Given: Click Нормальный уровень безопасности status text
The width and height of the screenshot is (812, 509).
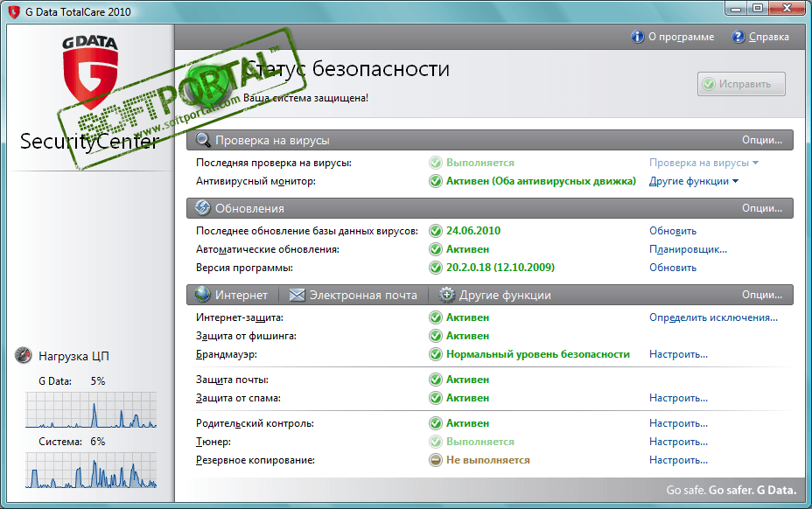Looking at the screenshot, I should coord(538,354).
